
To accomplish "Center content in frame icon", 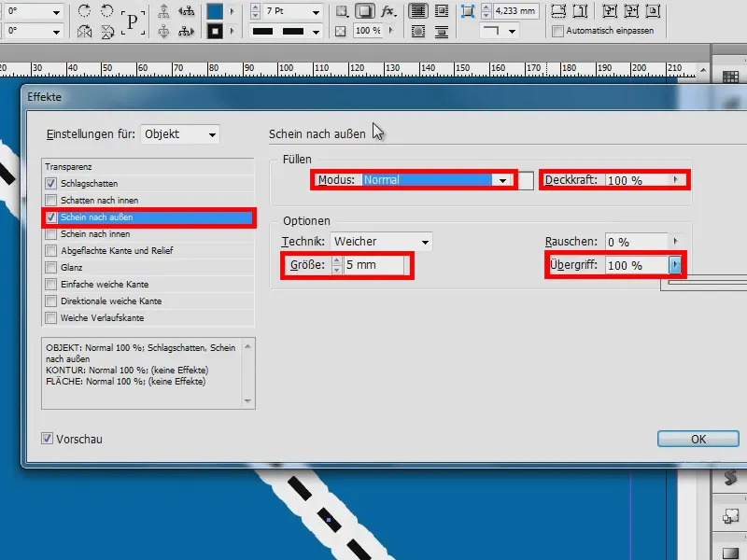I will coord(653,10).
